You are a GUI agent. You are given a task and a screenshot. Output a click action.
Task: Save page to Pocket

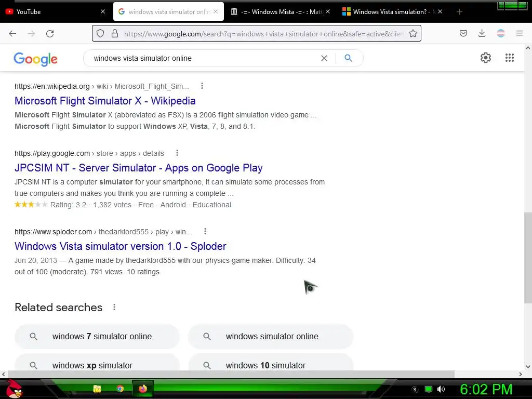tap(463, 33)
